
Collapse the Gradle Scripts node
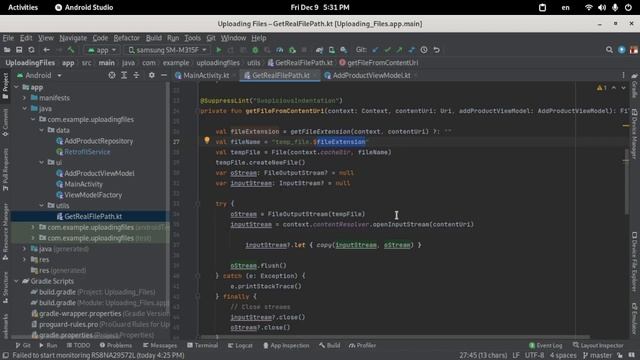(16, 281)
